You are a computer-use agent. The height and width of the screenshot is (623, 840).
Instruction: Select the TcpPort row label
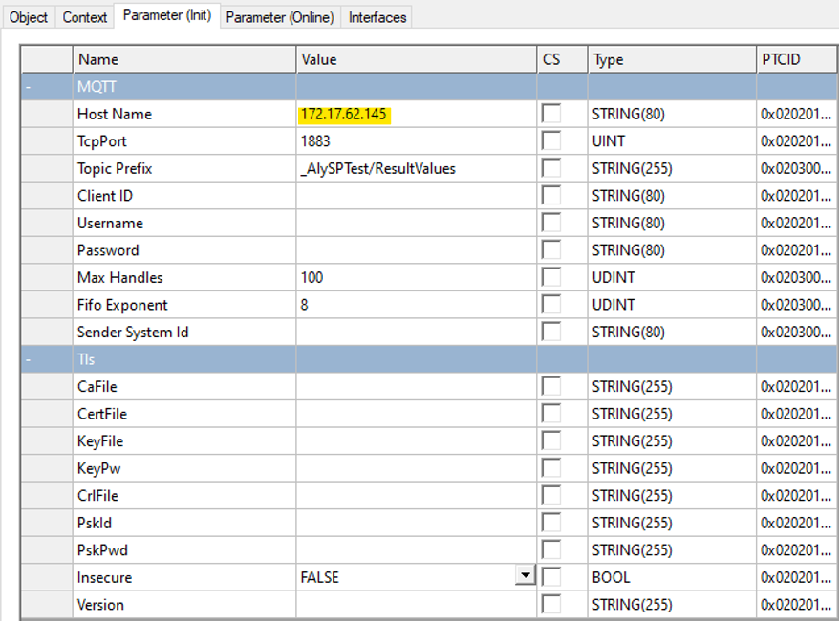pos(102,141)
